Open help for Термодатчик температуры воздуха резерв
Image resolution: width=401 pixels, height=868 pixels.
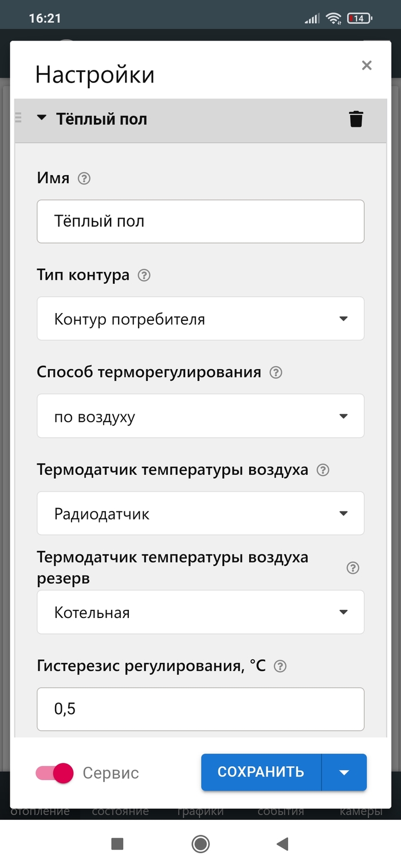point(353,568)
